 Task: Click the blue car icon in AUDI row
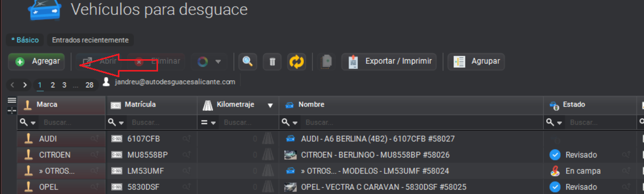(290, 138)
